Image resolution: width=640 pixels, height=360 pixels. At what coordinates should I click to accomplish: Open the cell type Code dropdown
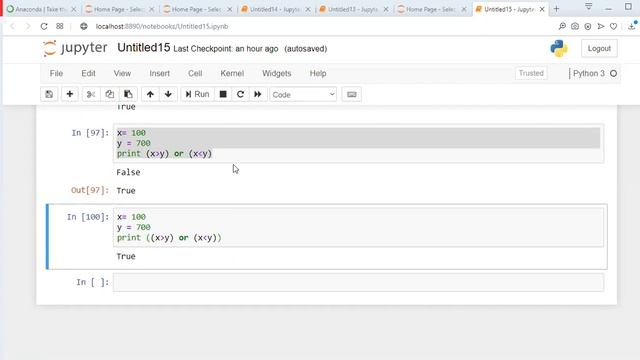(x=303, y=95)
